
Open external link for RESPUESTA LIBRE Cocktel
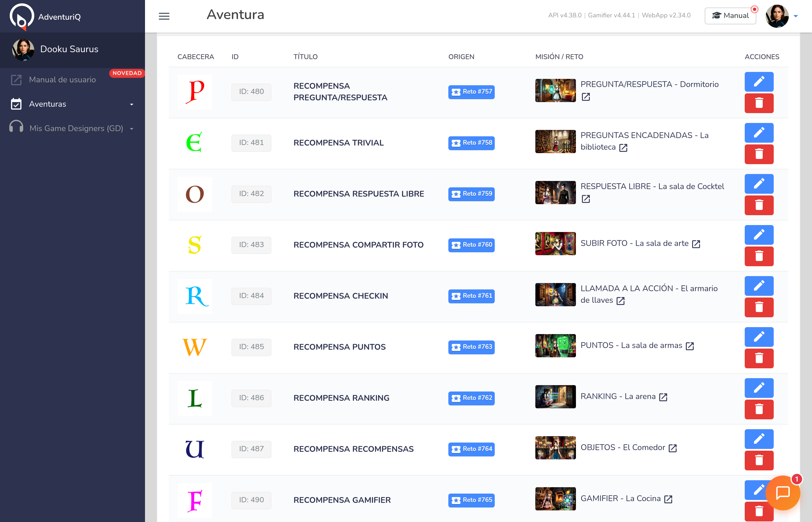coord(586,199)
